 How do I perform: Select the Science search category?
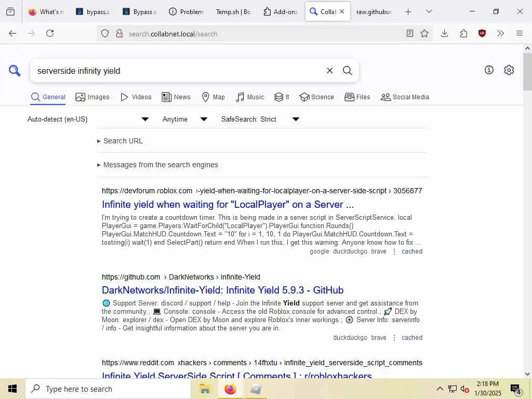pos(316,97)
